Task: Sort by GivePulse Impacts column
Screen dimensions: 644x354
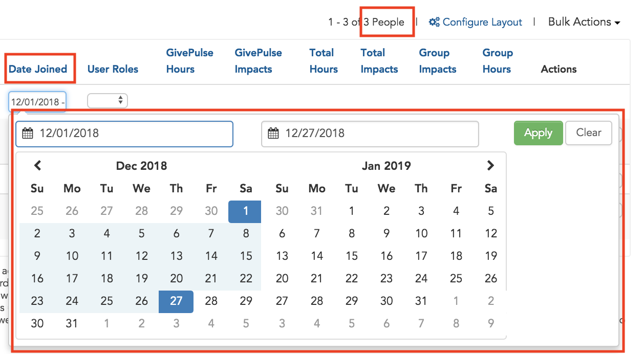Action: tap(258, 61)
